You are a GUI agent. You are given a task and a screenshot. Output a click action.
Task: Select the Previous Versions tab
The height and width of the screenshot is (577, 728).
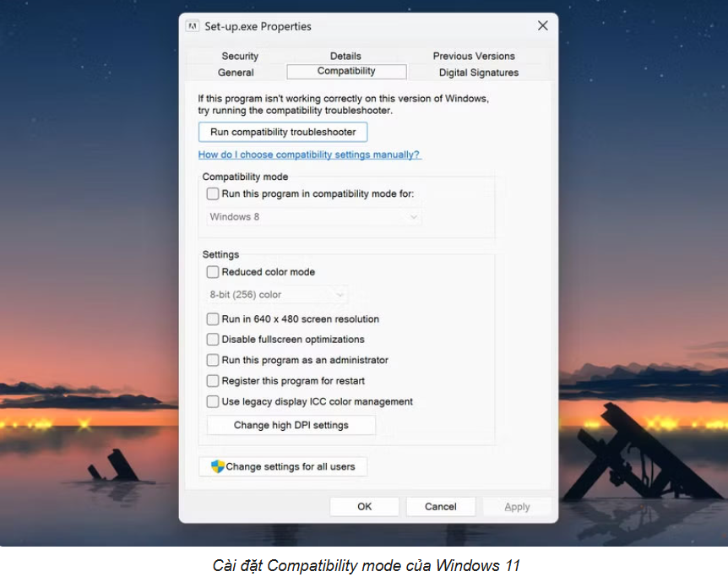point(474,56)
